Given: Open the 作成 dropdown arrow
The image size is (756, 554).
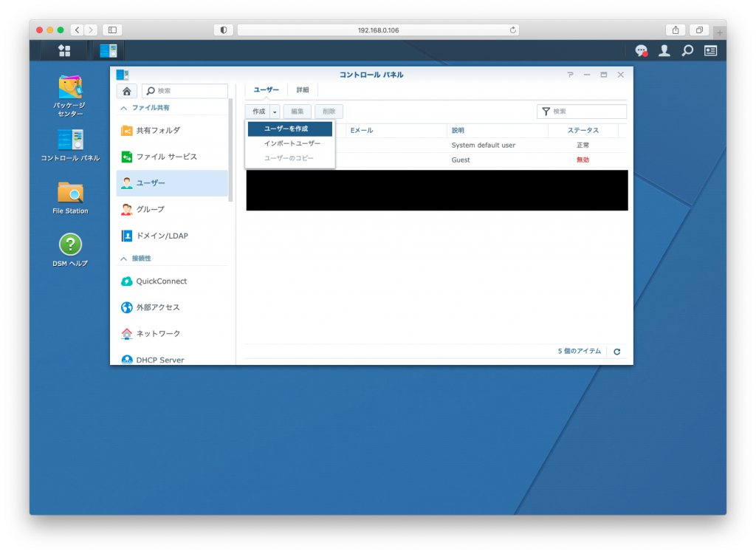Looking at the screenshot, I should (x=274, y=110).
